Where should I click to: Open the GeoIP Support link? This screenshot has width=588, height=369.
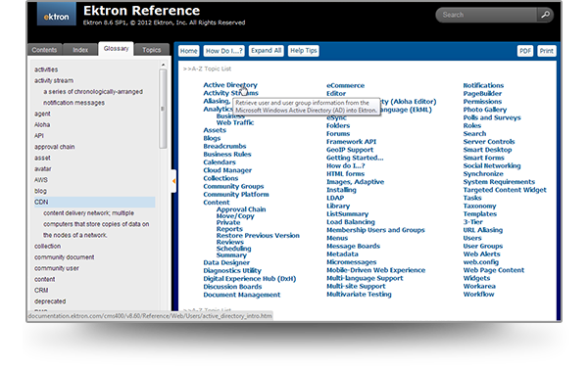coord(350,150)
